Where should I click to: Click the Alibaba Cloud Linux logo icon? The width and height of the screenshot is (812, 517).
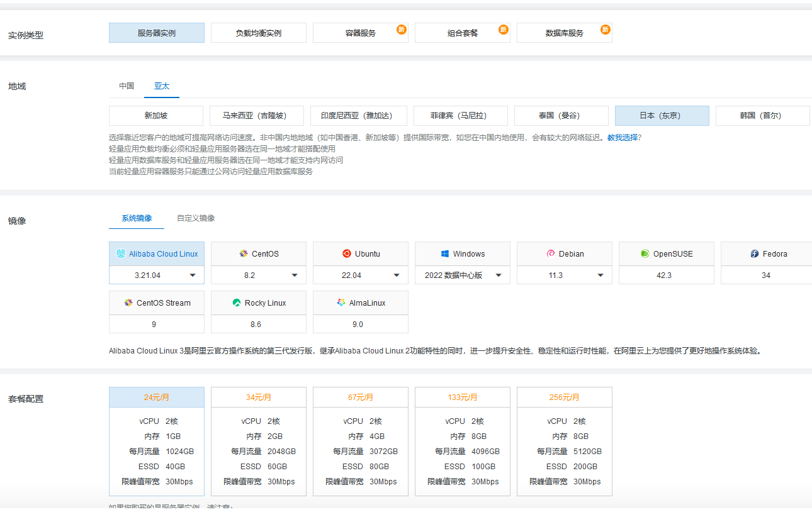click(x=121, y=254)
